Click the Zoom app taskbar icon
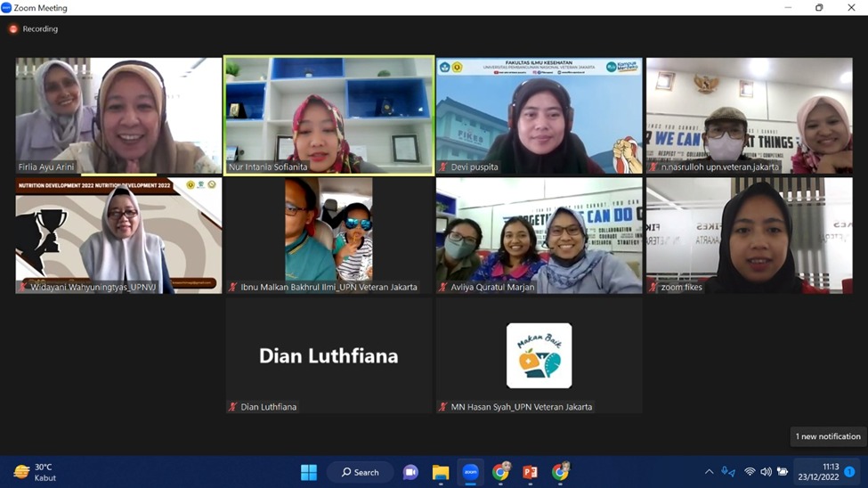This screenshot has width=868, height=488. pos(471,472)
